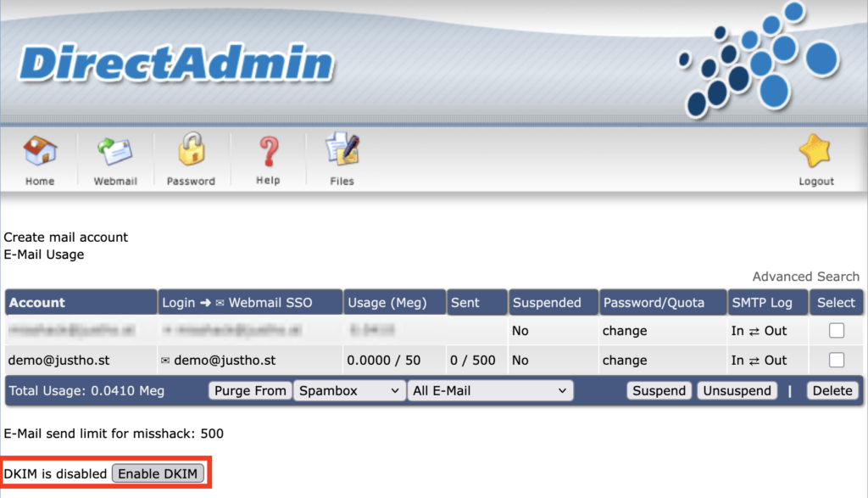Open the Home icon in toolbar
This screenshot has width=868, height=498.
[39, 158]
